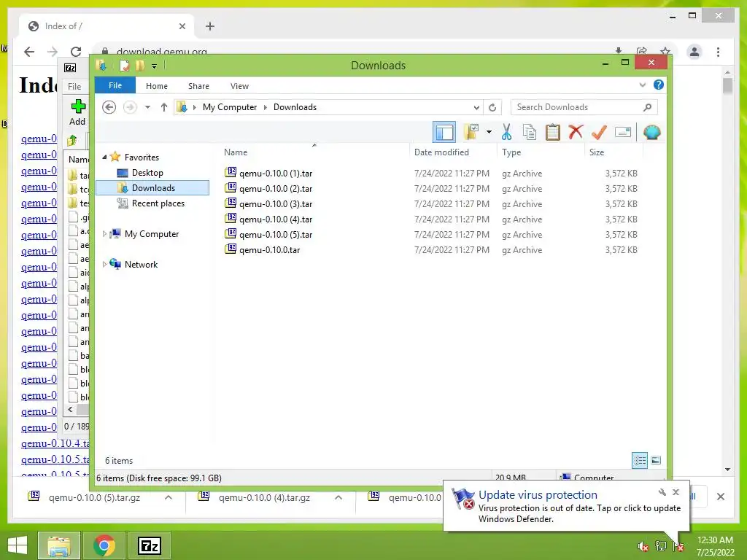The image size is (747, 560).
Task: Open Customize Quick Access Toolbar dropdown
Action: click(x=154, y=66)
